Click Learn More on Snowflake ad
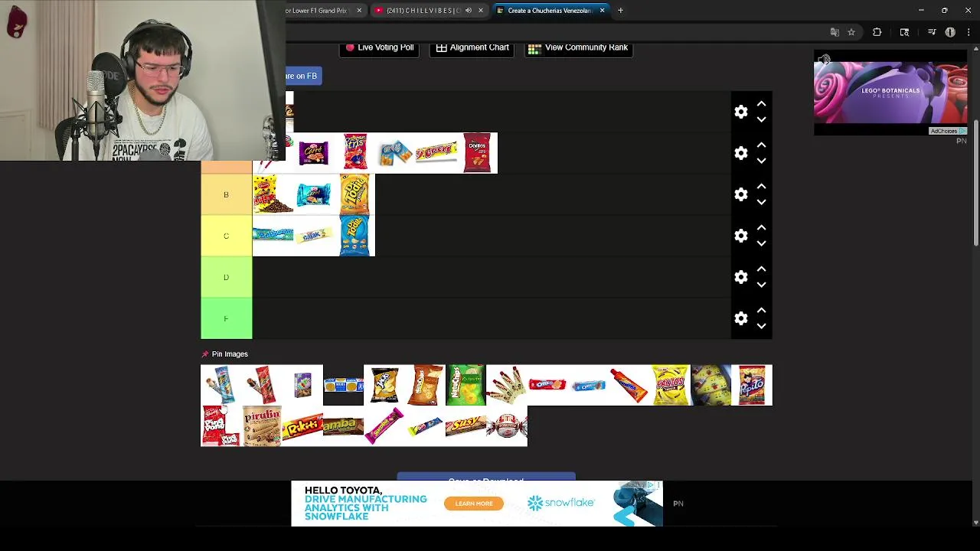980x551 pixels. tap(474, 504)
